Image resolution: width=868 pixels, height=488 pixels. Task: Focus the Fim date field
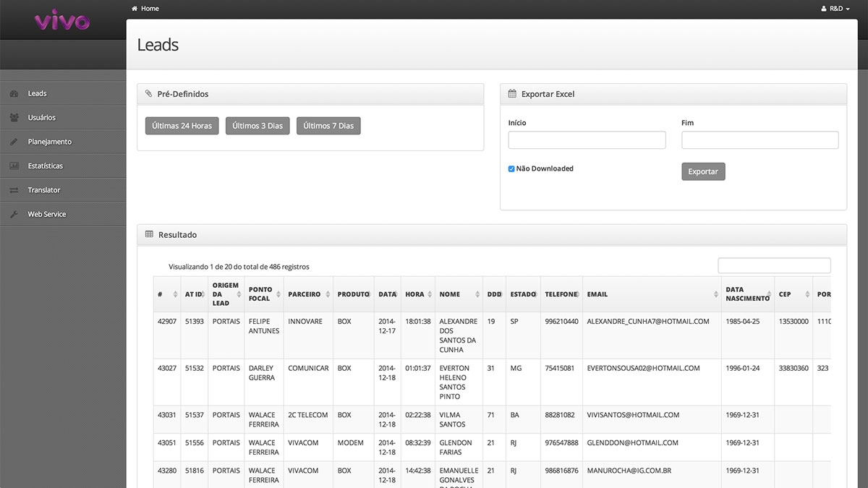point(760,140)
